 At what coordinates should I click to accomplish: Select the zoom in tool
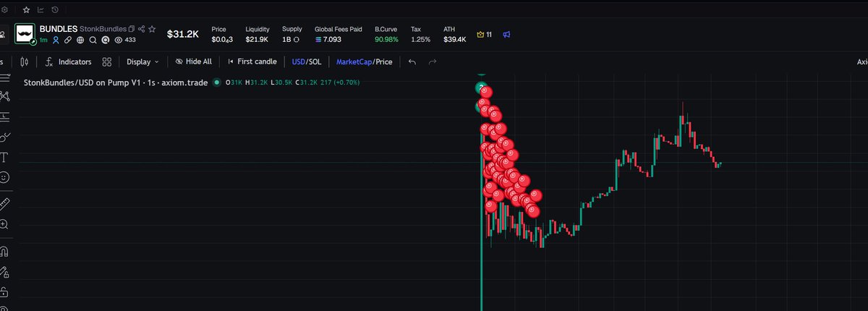click(x=4, y=225)
